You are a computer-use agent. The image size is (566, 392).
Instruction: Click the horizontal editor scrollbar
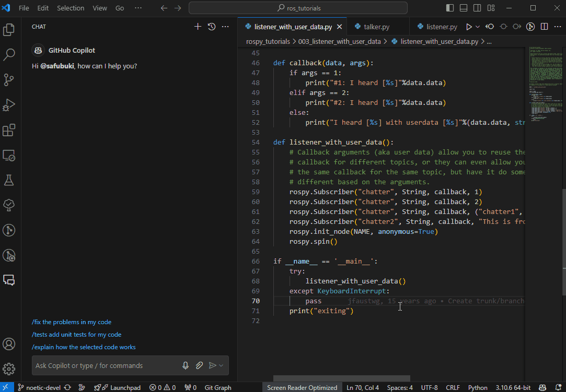tap(341, 378)
